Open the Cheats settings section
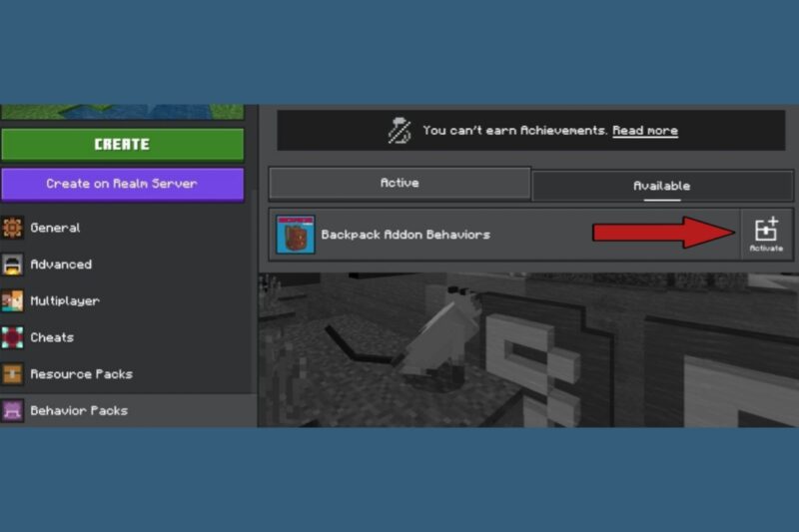This screenshot has height=532, width=799. tap(127, 337)
